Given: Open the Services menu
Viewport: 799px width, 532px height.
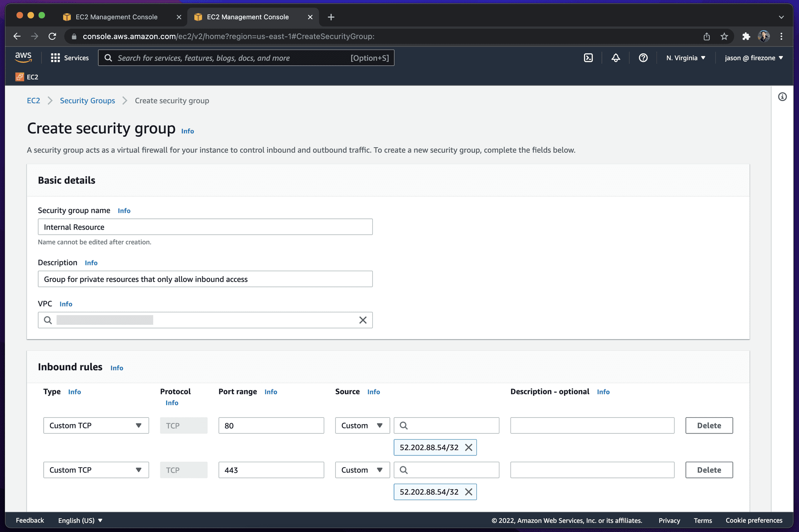Looking at the screenshot, I should coord(69,58).
